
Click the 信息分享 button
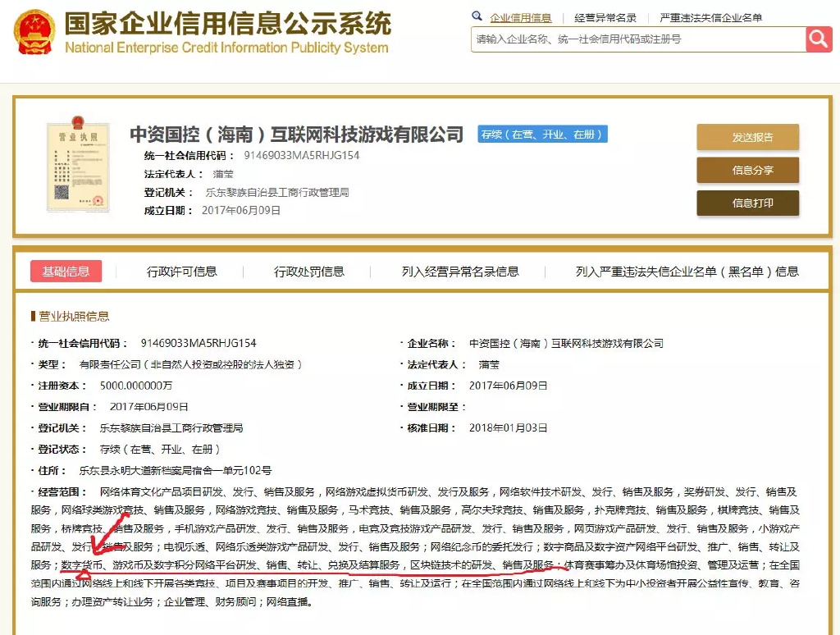[x=748, y=171]
